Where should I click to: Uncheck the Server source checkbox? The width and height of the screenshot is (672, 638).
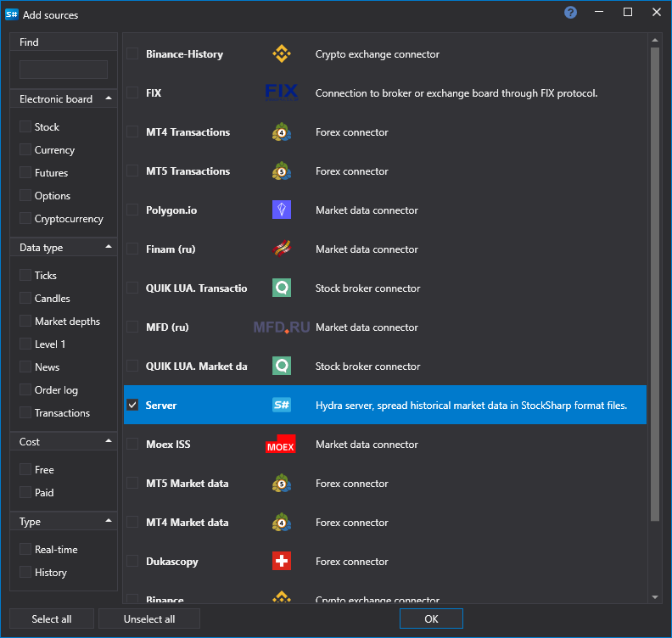pos(132,405)
